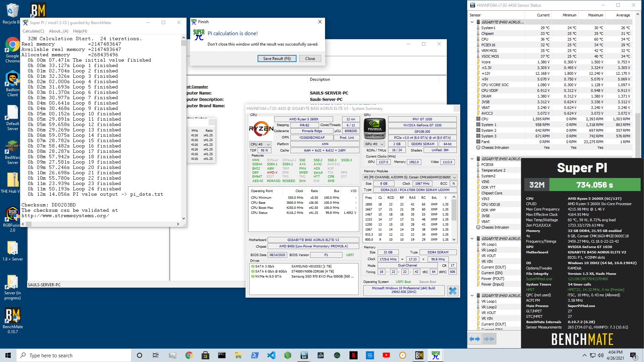Open BenchMate 0.10.7 desktop shortcut
This screenshot has width=644, height=362.
click(12, 321)
